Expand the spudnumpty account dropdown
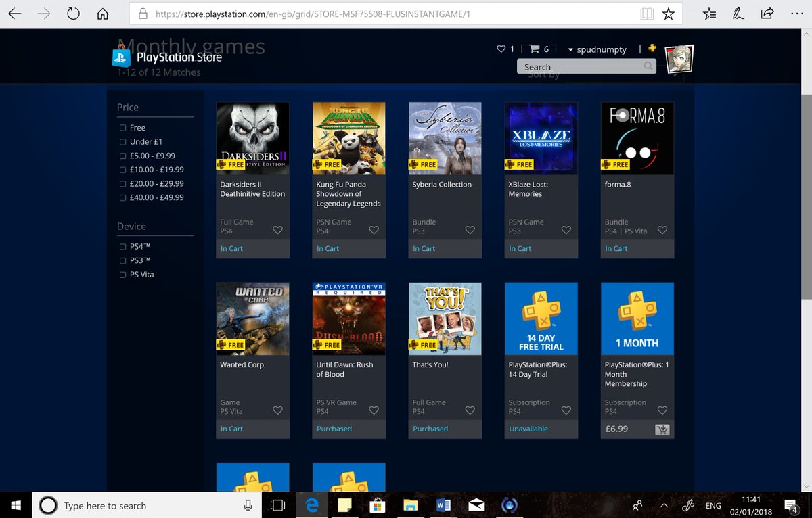The height and width of the screenshot is (518, 812). point(597,49)
